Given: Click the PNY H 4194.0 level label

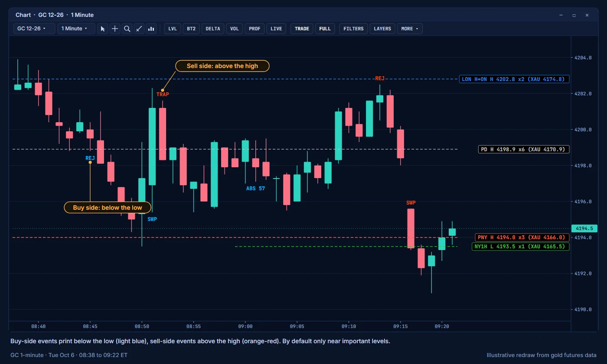Looking at the screenshot, I should click(522, 237).
